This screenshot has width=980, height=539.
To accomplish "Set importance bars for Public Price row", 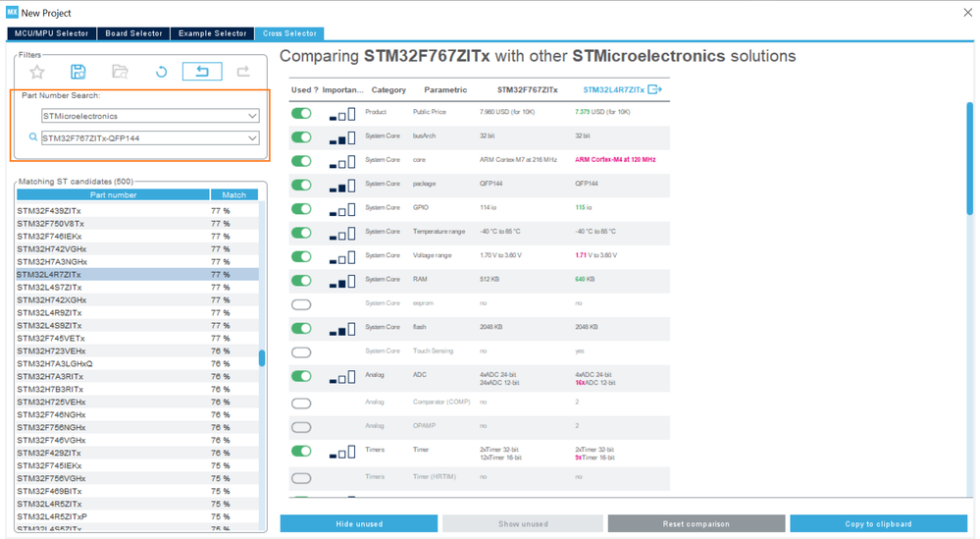I will tap(342, 115).
